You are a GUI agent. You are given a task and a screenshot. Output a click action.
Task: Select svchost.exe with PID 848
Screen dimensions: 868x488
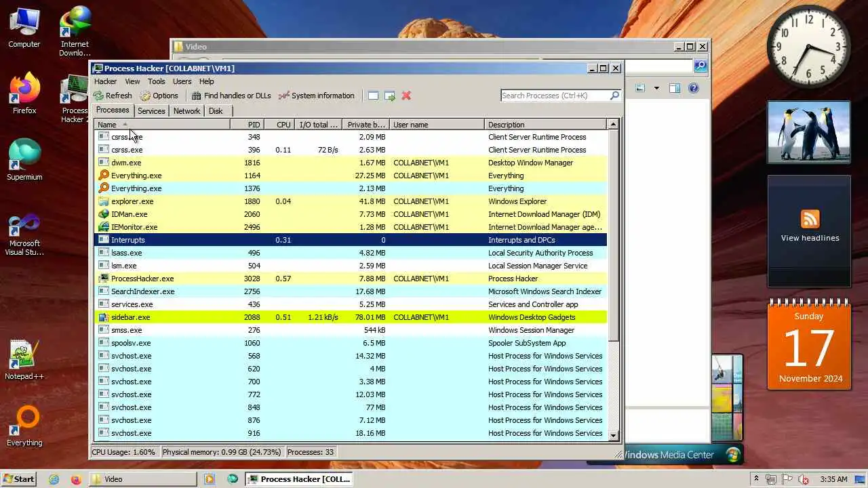(351, 407)
